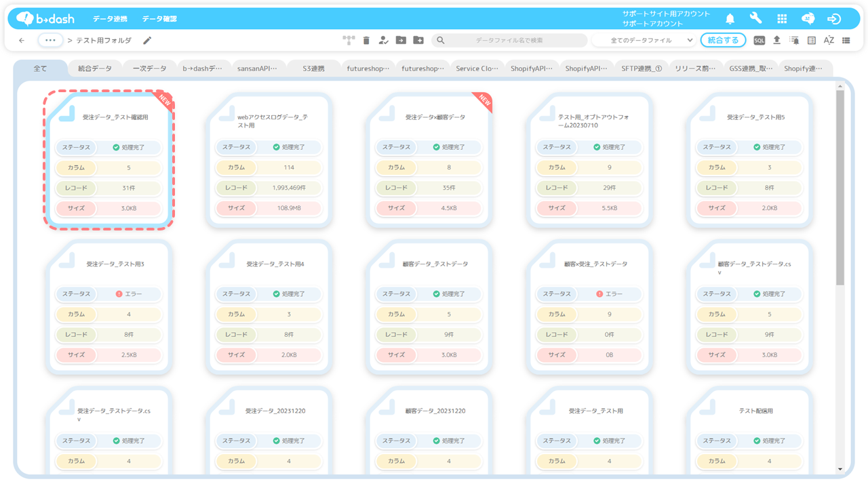The height and width of the screenshot is (488, 868).
Task: Click the vertical scrollbar thumb
Action: [840, 188]
